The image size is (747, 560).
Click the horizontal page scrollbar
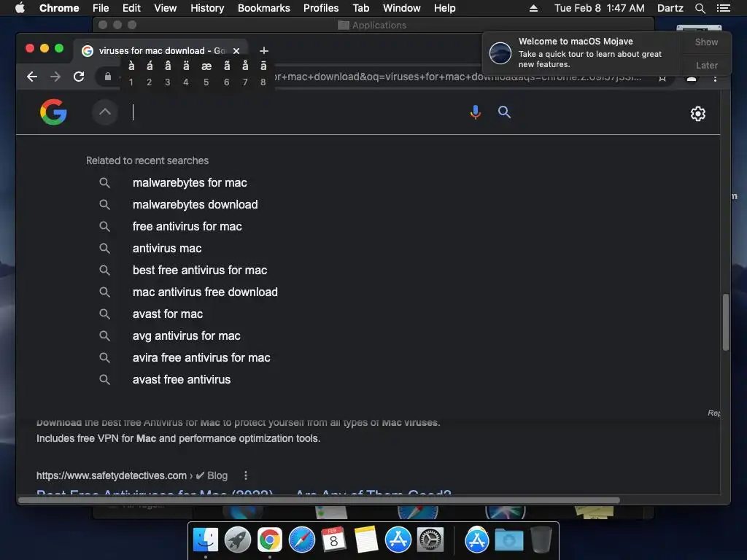(320, 500)
